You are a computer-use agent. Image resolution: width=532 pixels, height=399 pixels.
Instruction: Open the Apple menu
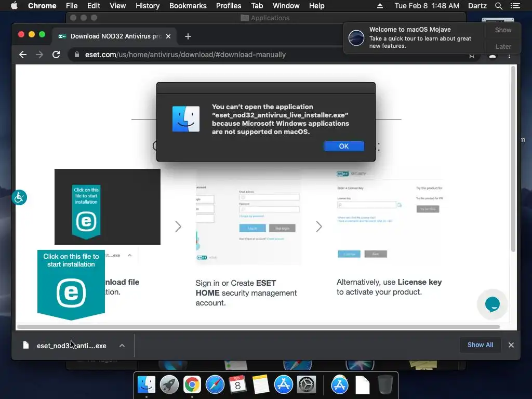pos(14,6)
